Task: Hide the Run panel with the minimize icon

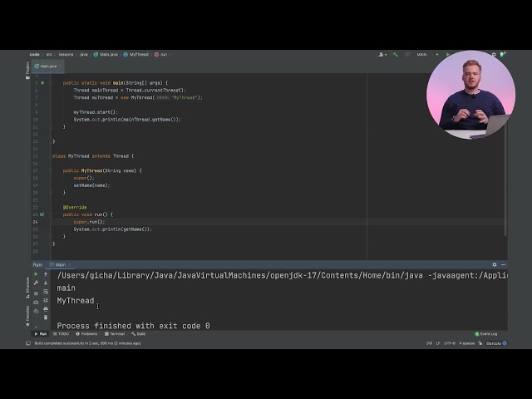Action: (x=503, y=264)
